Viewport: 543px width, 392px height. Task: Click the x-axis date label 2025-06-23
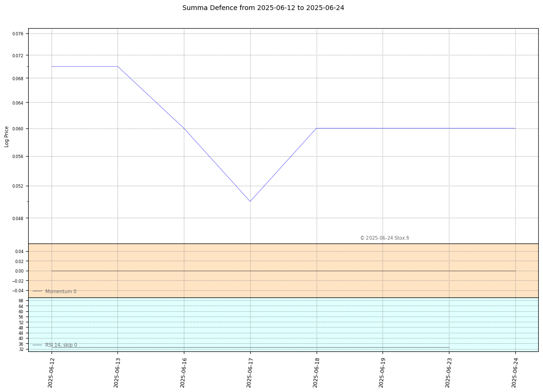point(448,372)
